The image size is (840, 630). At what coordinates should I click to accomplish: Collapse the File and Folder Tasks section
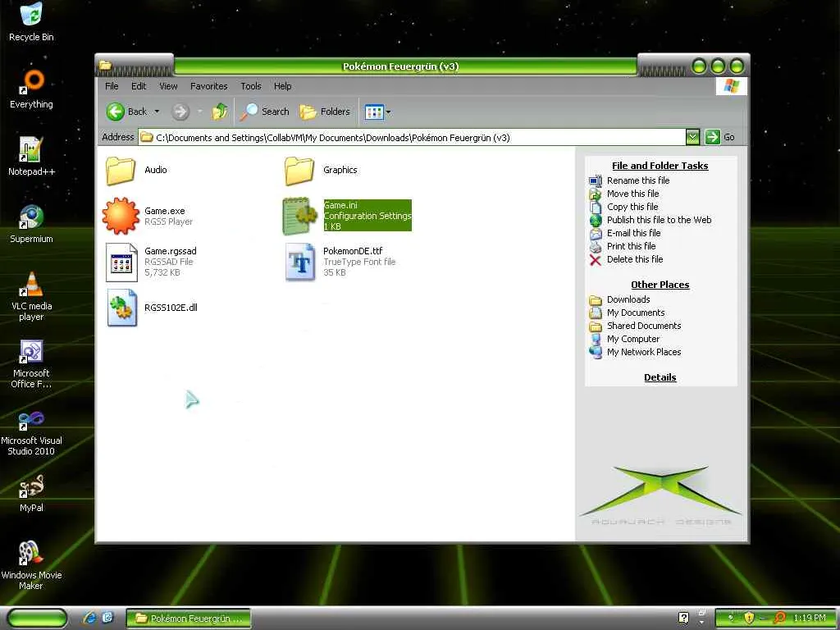tap(660, 166)
